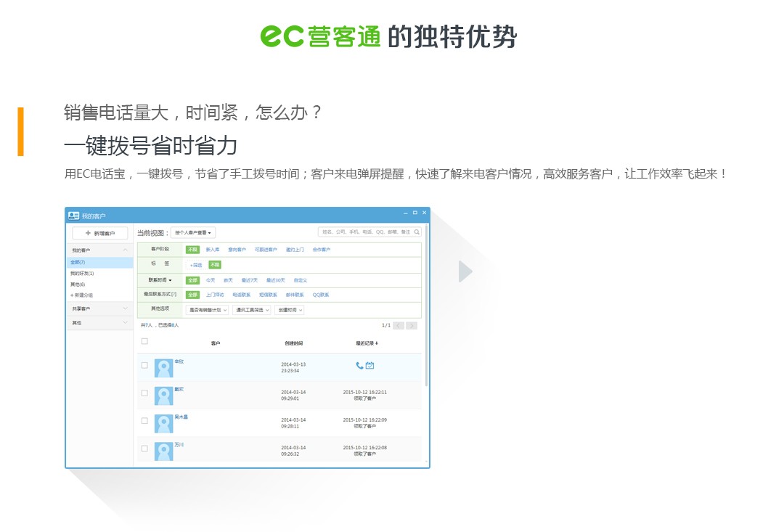Click the 客户 column header

pyautogui.click(x=216, y=343)
